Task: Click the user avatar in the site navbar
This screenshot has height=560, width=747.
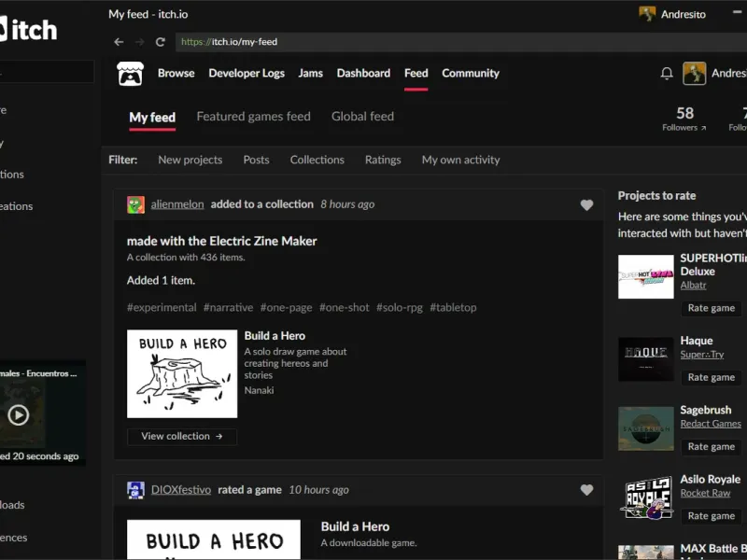Action: pos(694,74)
